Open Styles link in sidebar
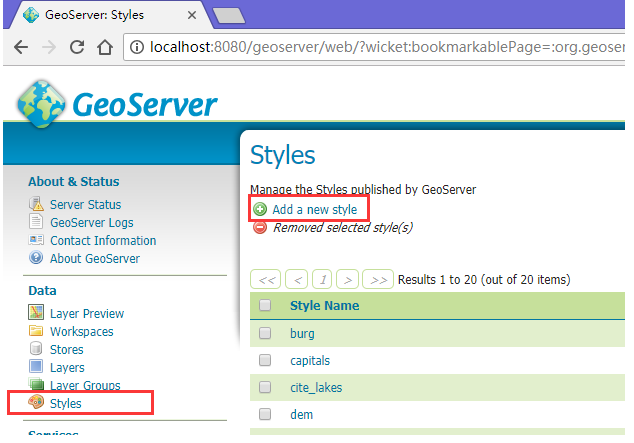634x443 pixels. pyautogui.click(x=66, y=403)
